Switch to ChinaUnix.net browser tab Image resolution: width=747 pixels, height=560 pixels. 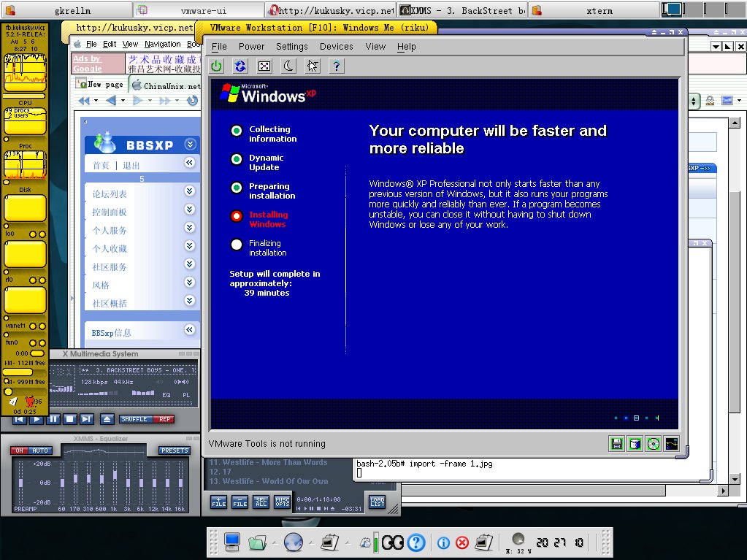pyautogui.click(x=165, y=85)
